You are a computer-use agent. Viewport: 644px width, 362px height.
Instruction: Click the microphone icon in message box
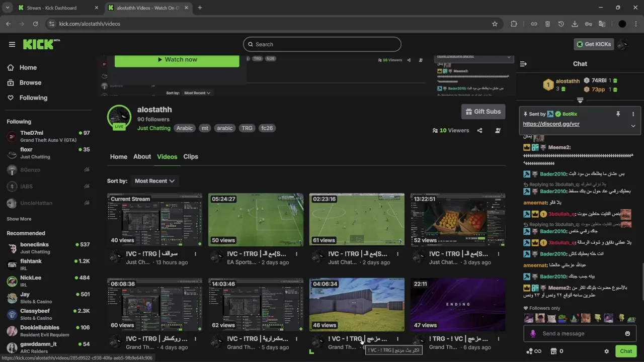(x=533, y=333)
